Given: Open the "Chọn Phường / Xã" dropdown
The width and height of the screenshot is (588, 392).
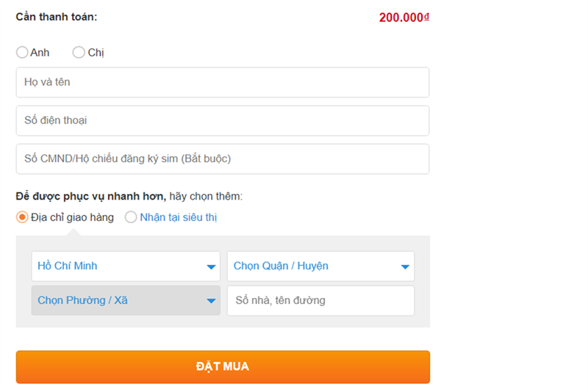Looking at the screenshot, I should (x=118, y=300).
